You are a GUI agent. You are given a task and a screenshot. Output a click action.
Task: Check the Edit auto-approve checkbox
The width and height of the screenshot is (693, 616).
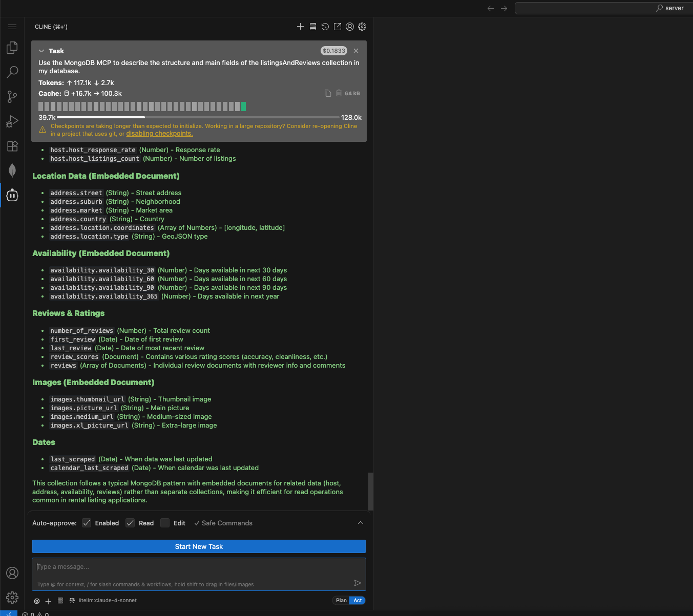165,523
